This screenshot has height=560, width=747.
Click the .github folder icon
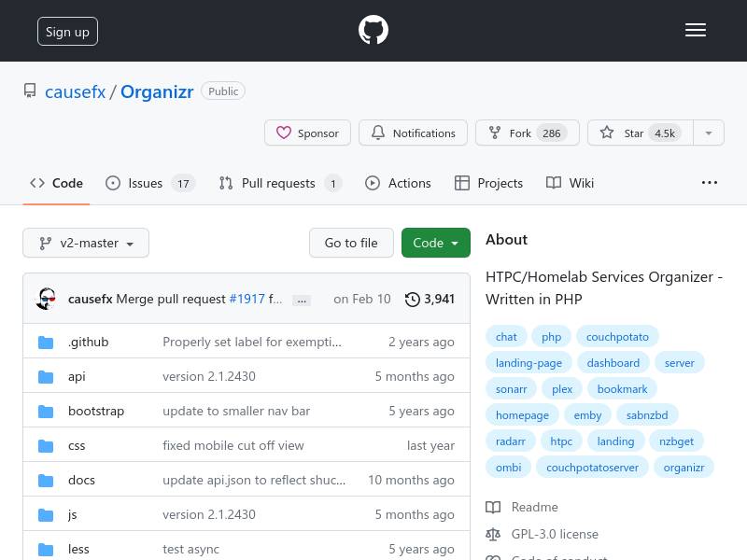[46, 342]
